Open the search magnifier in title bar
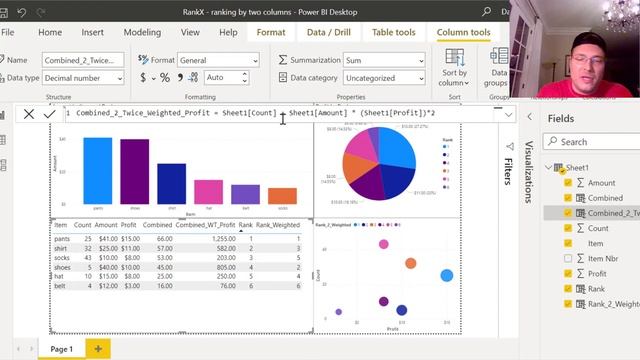 click(486, 11)
